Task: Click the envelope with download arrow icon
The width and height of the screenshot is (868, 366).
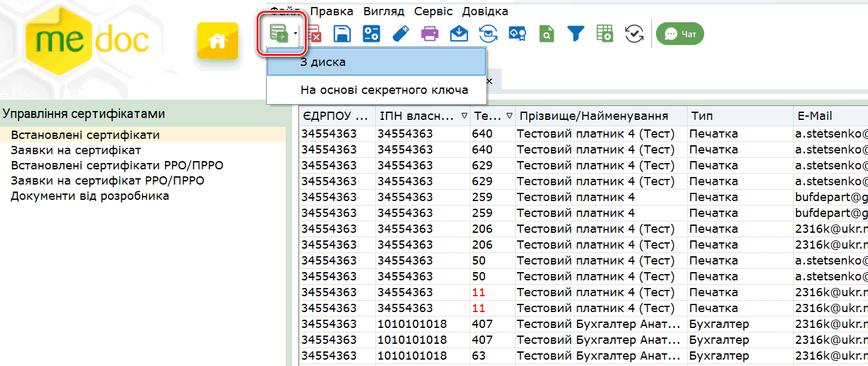Action: (459, 34)
